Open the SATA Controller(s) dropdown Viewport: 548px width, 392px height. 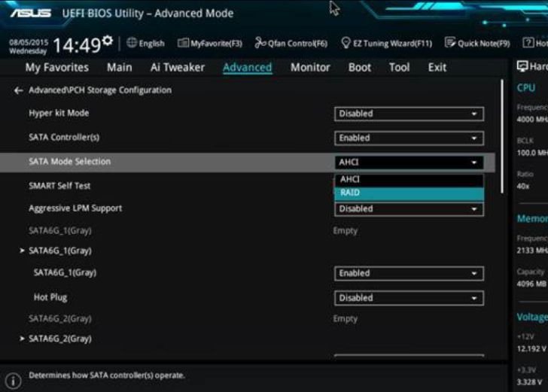point(409,138)
